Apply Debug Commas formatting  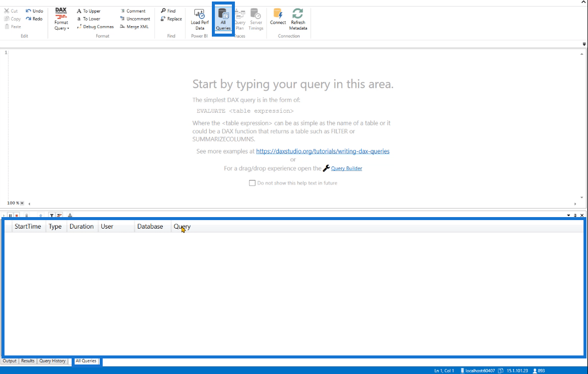point(95,27)
